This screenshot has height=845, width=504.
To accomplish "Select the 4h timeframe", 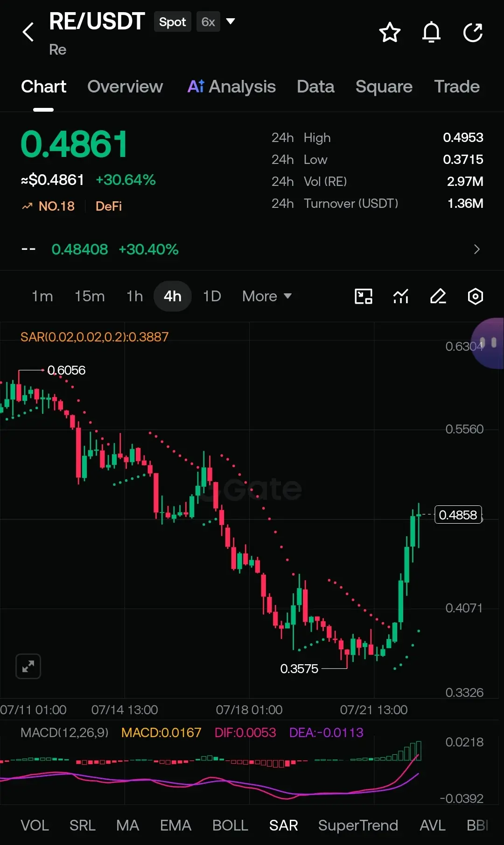I will tap(173, 296).
